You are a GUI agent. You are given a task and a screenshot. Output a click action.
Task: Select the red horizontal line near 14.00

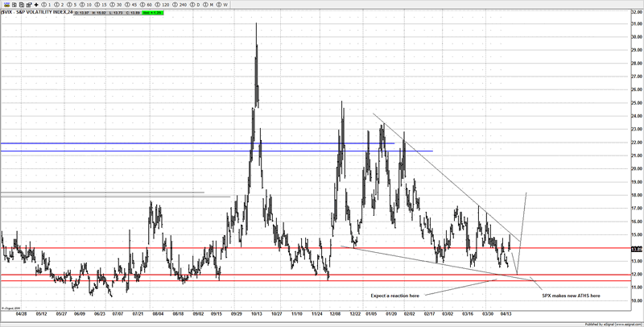(x=316, y=248)
